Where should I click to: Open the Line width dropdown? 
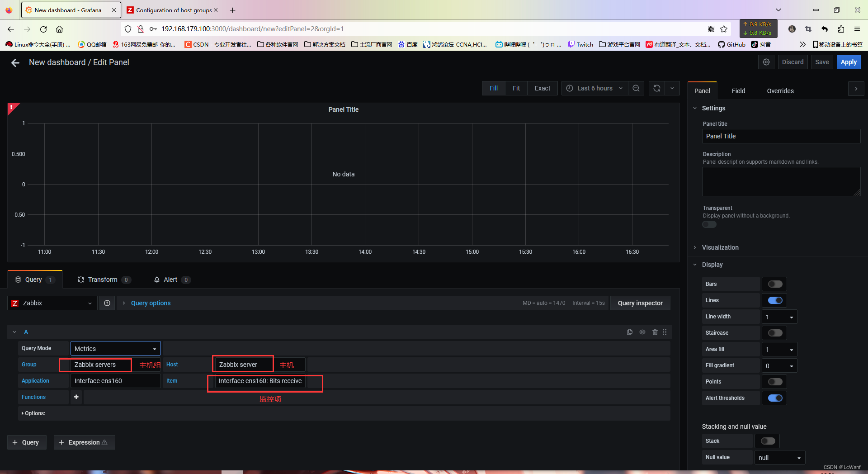pyautogui.click(x=779, y=317)
